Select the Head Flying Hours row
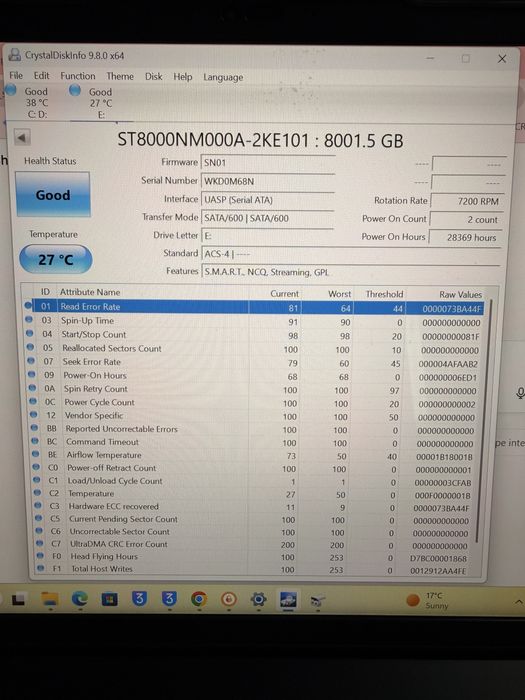The height and width of the screenshot is (700, 525). pos(254,557)
